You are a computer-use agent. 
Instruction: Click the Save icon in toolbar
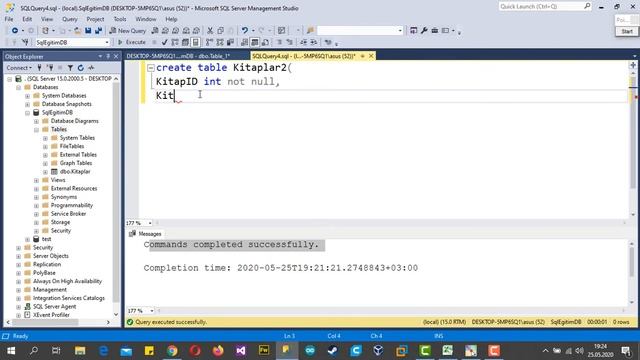88,31
